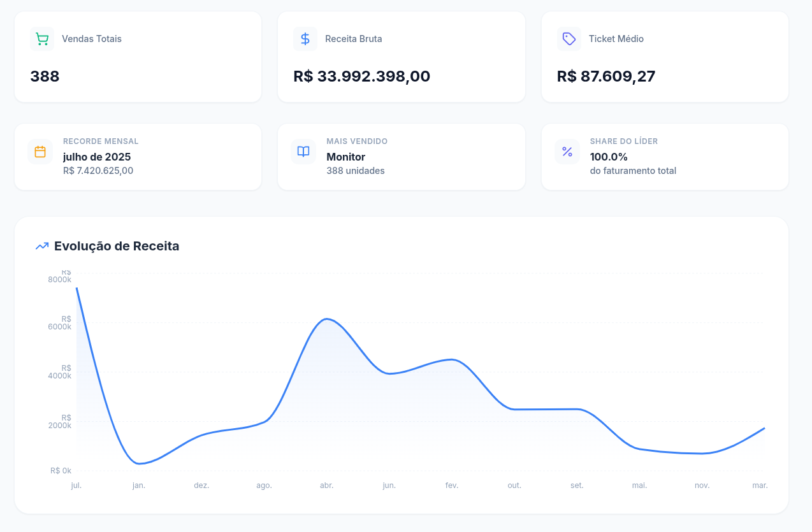812x532 pixels.
Task: Select the Receita Bruta label
Action: click(354, 39)
